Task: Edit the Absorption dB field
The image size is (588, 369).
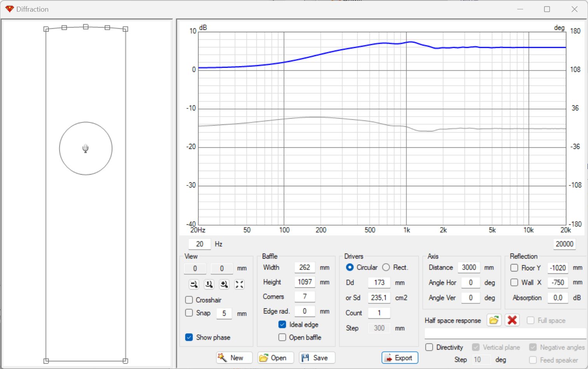Action: [x=558, y=297]
